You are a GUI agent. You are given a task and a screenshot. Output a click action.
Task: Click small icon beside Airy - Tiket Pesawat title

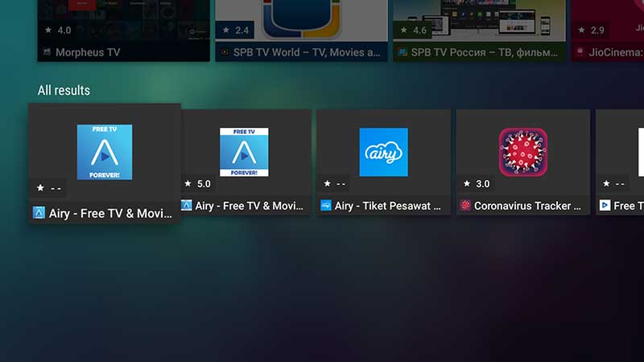pos(326,205)
